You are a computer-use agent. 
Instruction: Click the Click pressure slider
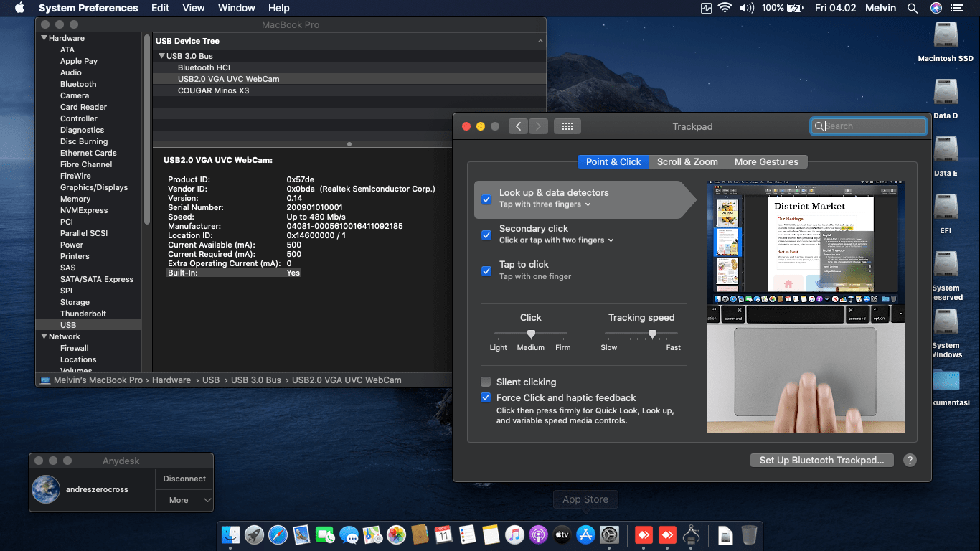point(531,334)
